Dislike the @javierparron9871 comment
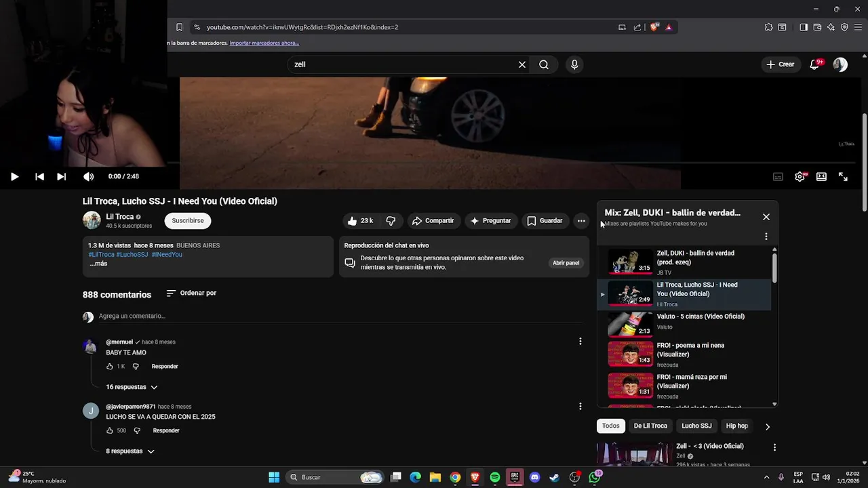The width and height of the screenshot is (868, 488). [x=137, y=430]
